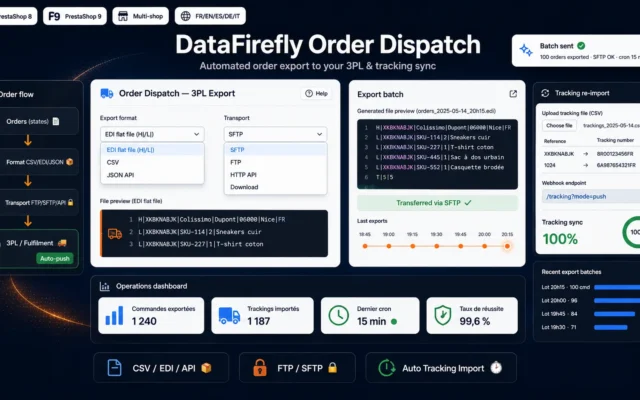Viewport: 640px width, 400px height.
Task: Click the stopwatch emoji after Auto Tracking Import
Action: (x=496, y=368)
